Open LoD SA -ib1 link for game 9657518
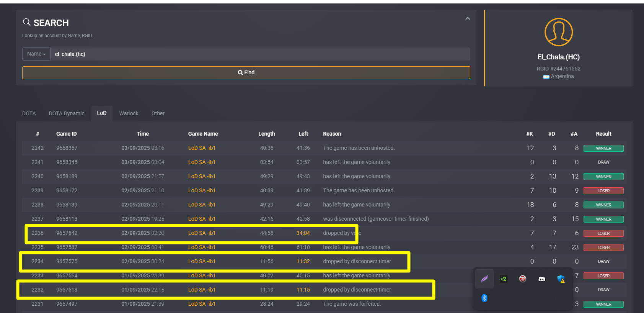This screenshot has width=644, height=313. coord(202,290)
